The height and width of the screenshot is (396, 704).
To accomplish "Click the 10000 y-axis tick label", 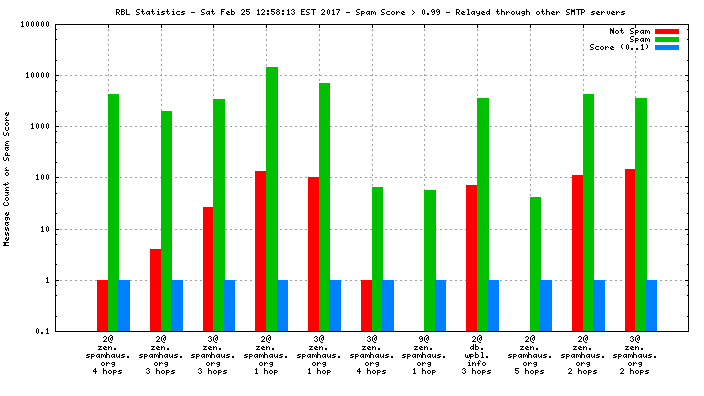I will 37,75.
